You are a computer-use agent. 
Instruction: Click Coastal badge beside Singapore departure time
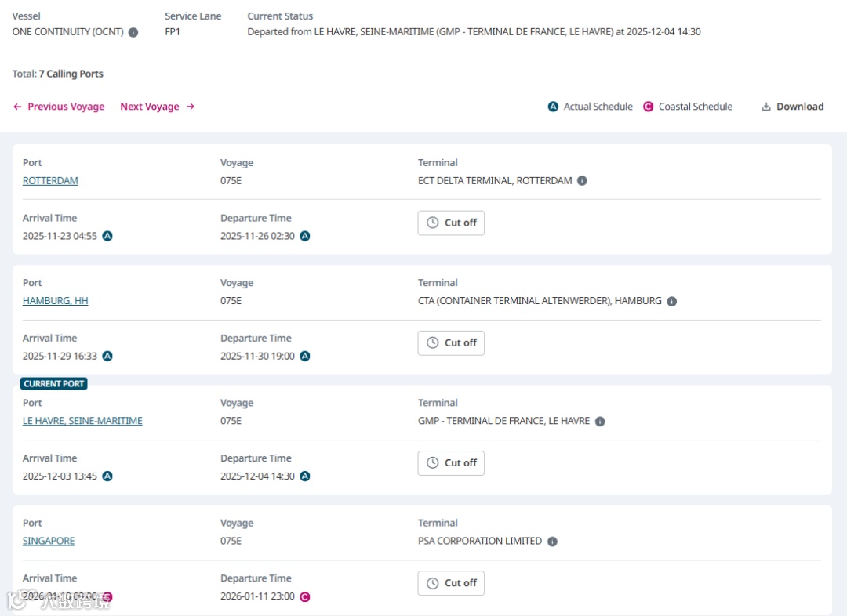pos(305,596)
